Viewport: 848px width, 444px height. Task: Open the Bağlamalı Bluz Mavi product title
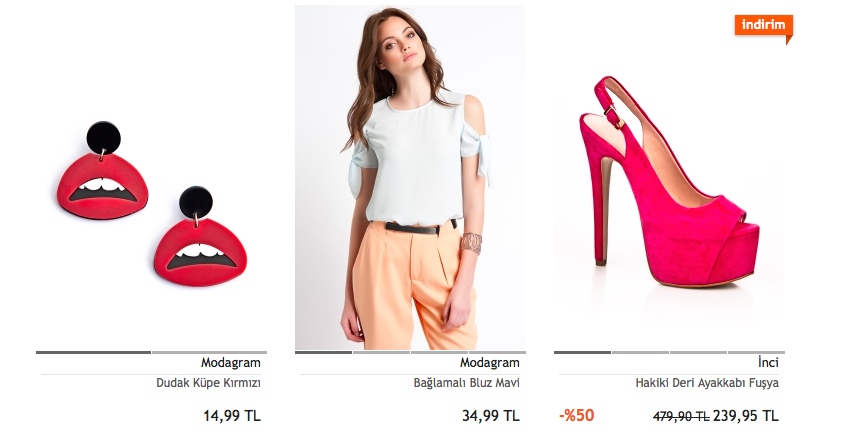coord(467,383)
